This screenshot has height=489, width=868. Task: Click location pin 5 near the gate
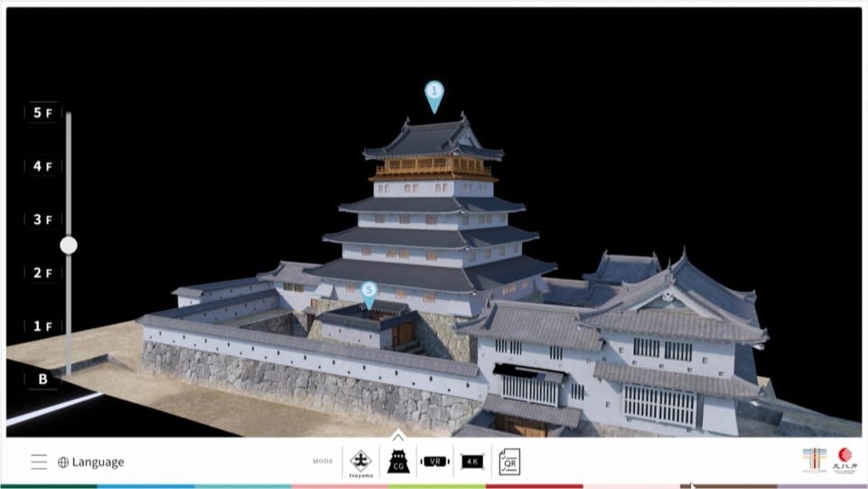[369, 292]
